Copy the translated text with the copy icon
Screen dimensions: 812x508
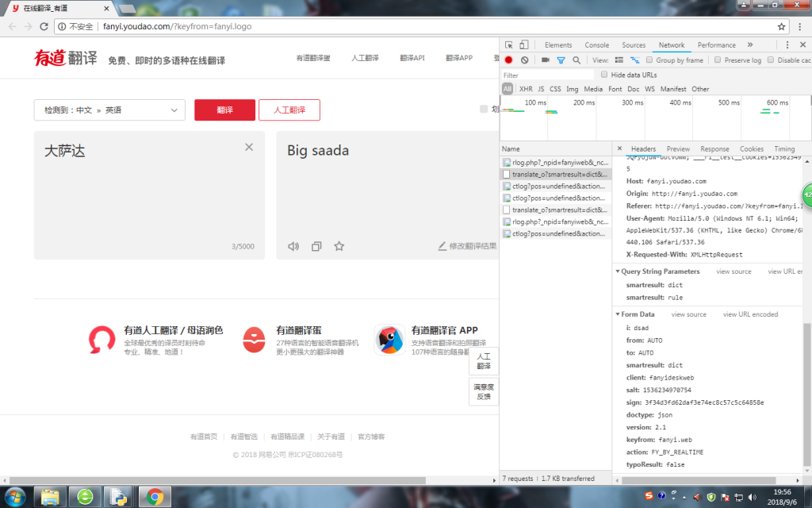[316, 246]
